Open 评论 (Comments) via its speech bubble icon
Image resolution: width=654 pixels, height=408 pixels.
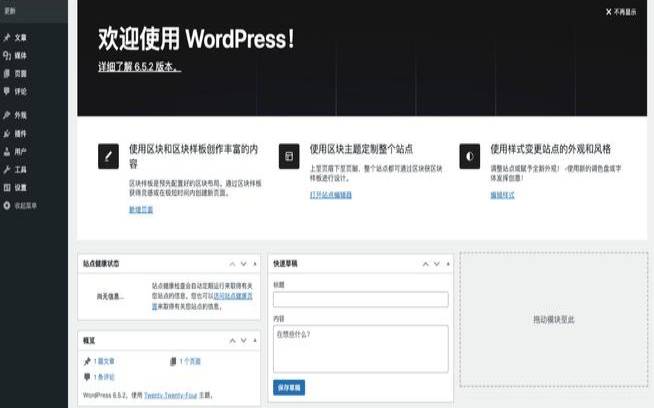click(x=7, y=91)
